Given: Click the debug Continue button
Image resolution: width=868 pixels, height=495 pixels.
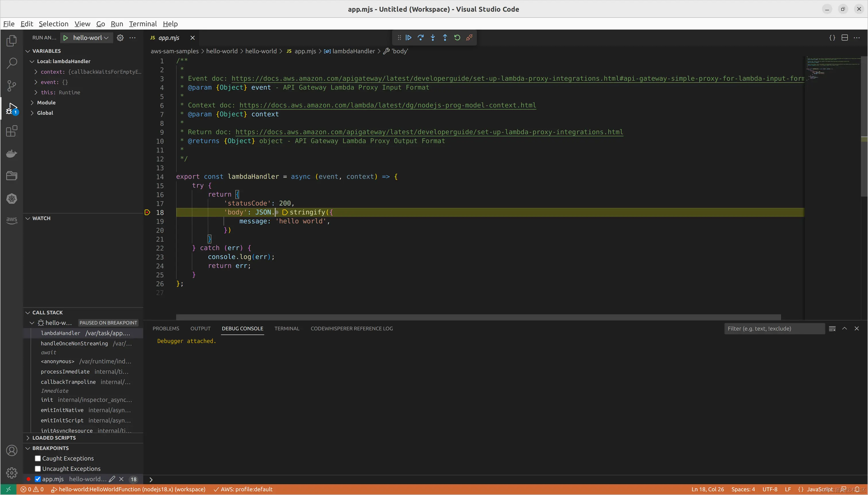Looking at the screenshot, I should point(408,38).
